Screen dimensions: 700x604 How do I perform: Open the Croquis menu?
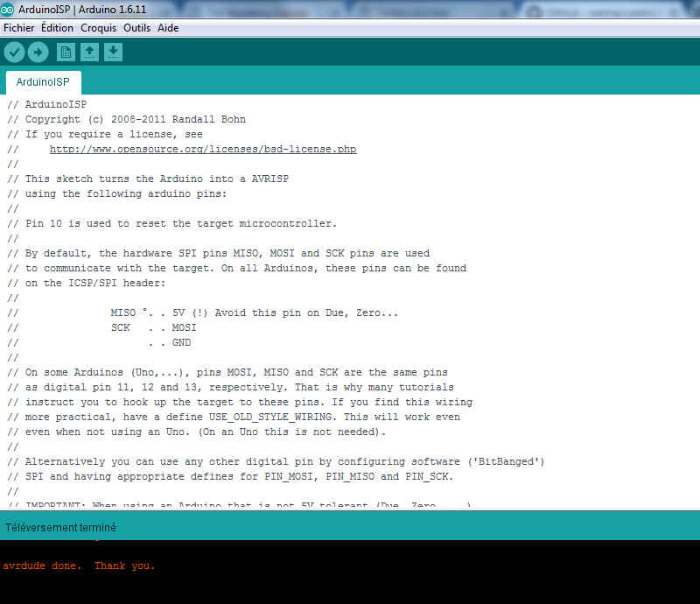(98, 28)
